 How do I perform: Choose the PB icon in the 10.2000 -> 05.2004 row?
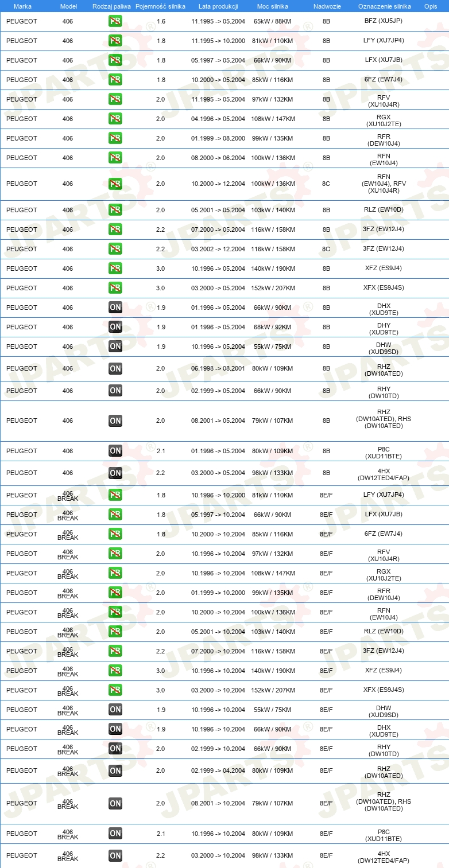115,80
